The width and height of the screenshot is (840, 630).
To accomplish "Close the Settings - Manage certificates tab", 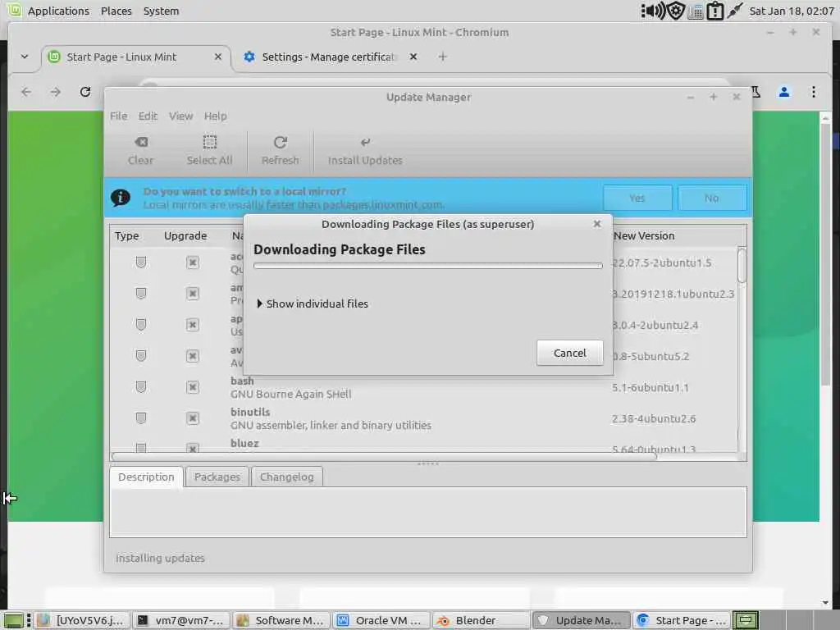I will [x=413, y=57].
